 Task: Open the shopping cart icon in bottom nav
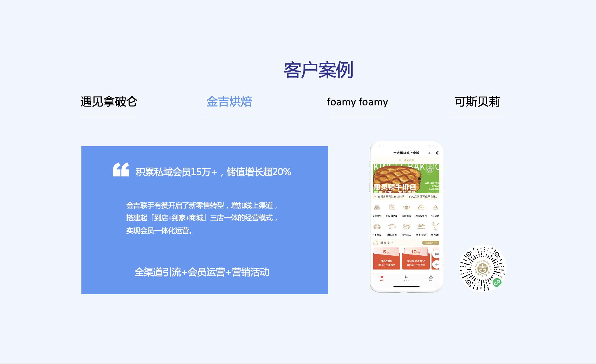pos(406,278)
